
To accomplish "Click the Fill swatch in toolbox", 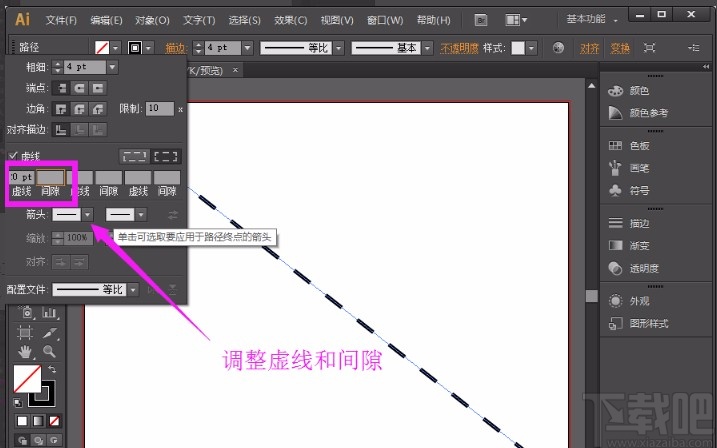I will 27,379.
